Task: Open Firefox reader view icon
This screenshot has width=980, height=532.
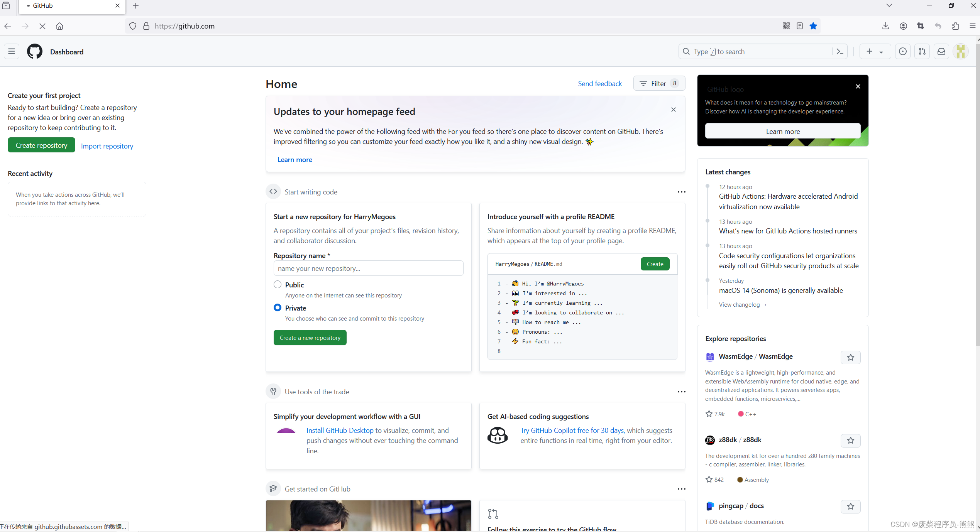Action: coord(800,26)
